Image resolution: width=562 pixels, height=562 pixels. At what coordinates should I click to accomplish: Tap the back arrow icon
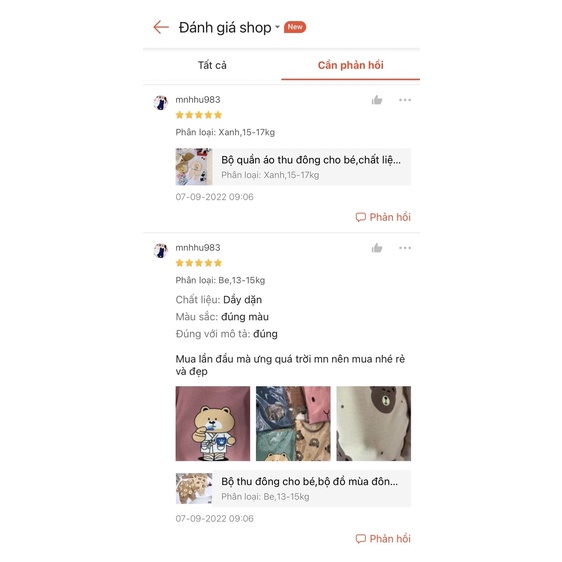[161, 27]
